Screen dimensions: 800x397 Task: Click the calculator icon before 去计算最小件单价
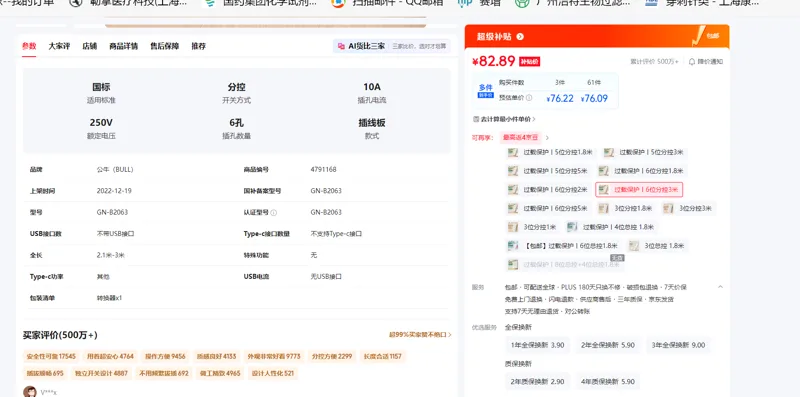476,119
